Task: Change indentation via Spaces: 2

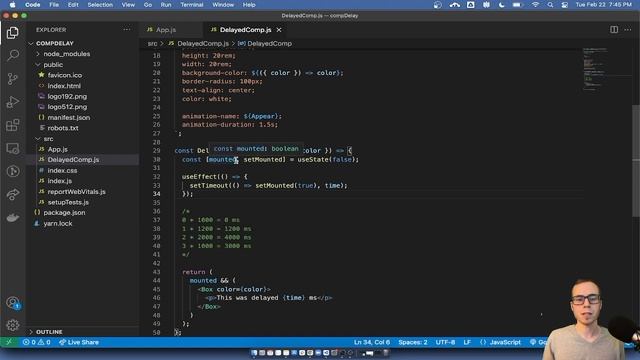Action: [x=413, y=342]
